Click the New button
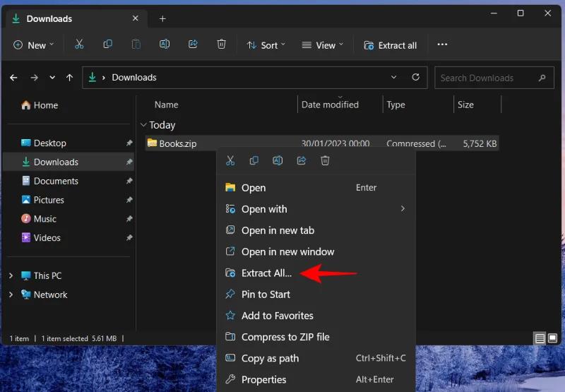This screenshot has width=565, height=392. [x=30, y=45]
